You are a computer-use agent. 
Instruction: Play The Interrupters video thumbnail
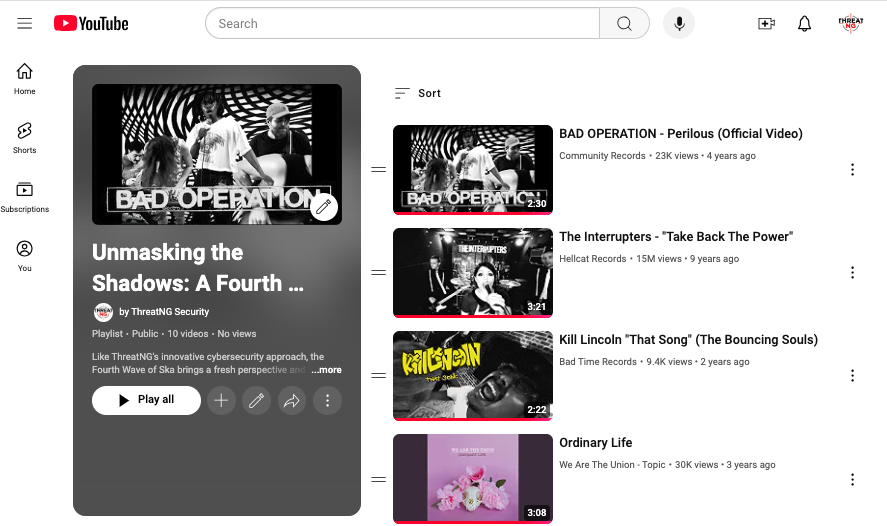[x=473, y=273]
